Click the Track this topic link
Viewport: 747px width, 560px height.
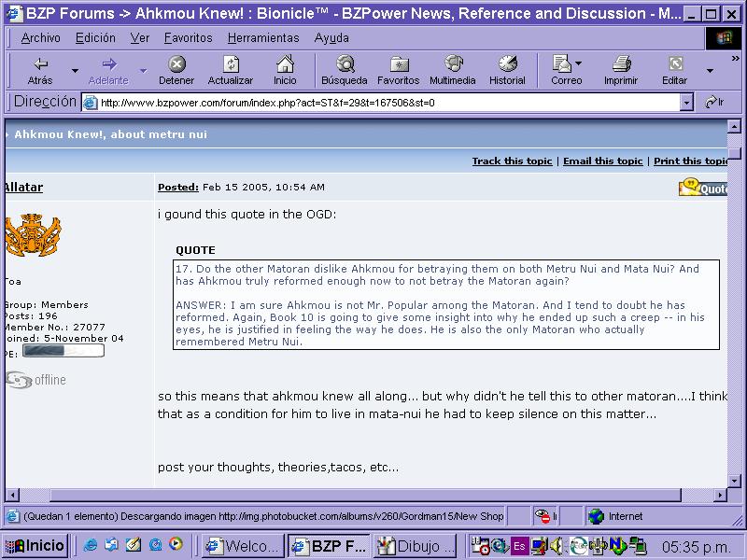click(512, 161)
